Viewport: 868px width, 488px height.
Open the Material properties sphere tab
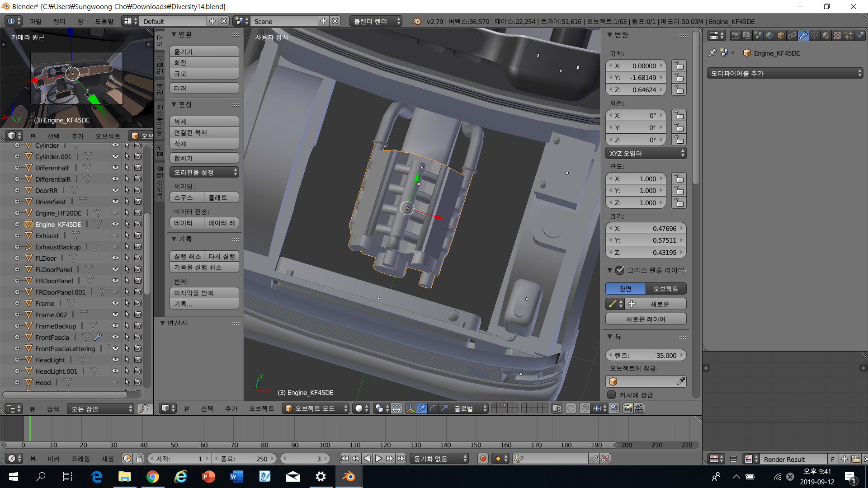(826, 35)
